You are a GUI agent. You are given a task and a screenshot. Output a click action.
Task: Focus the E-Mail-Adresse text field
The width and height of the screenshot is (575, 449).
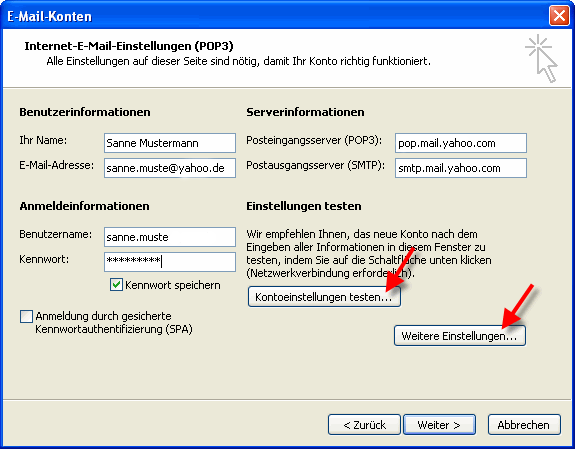[x=170, y=168]
